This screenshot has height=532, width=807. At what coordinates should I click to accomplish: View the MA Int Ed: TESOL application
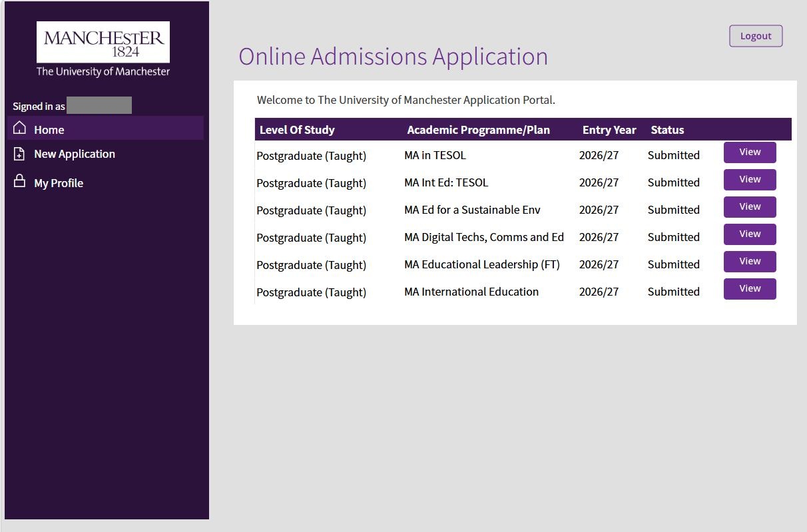click(749, 180)
